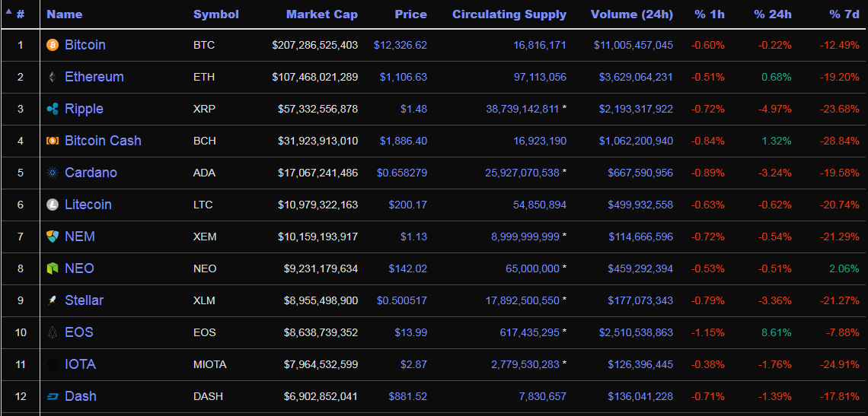Click the Cardano logo icon
Image resolution: width=868 pixels, height=416 pixels.
click(53, 173)
